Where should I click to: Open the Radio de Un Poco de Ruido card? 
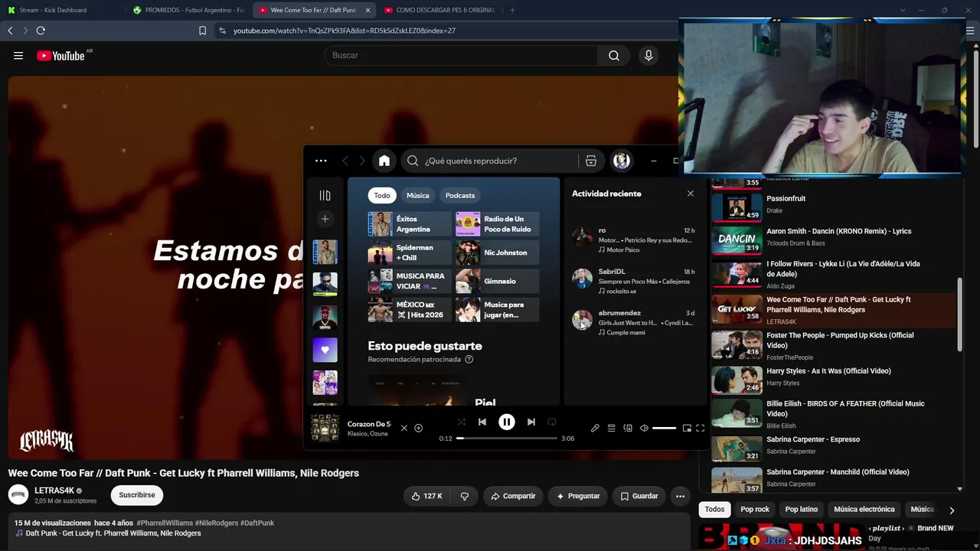[x=498, y=224]
